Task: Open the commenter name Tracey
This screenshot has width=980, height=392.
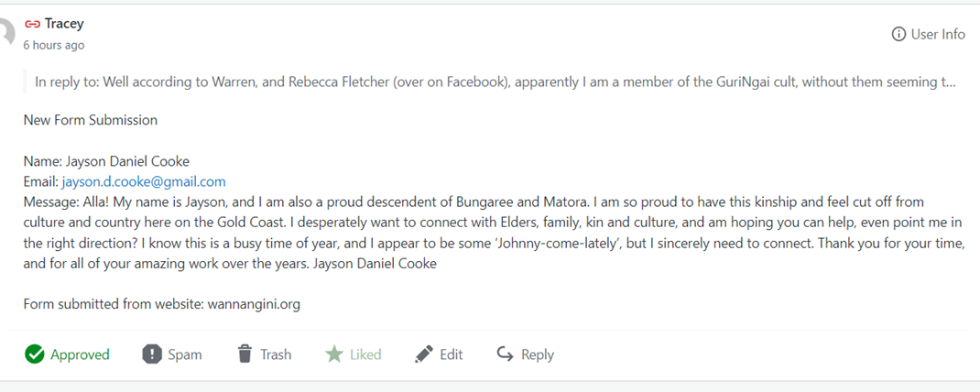Action: (x=64, y=25)
